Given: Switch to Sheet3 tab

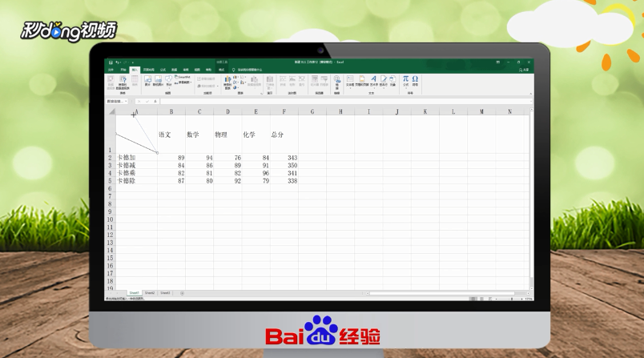Looking at the screenshot, I should click(165, 293).
